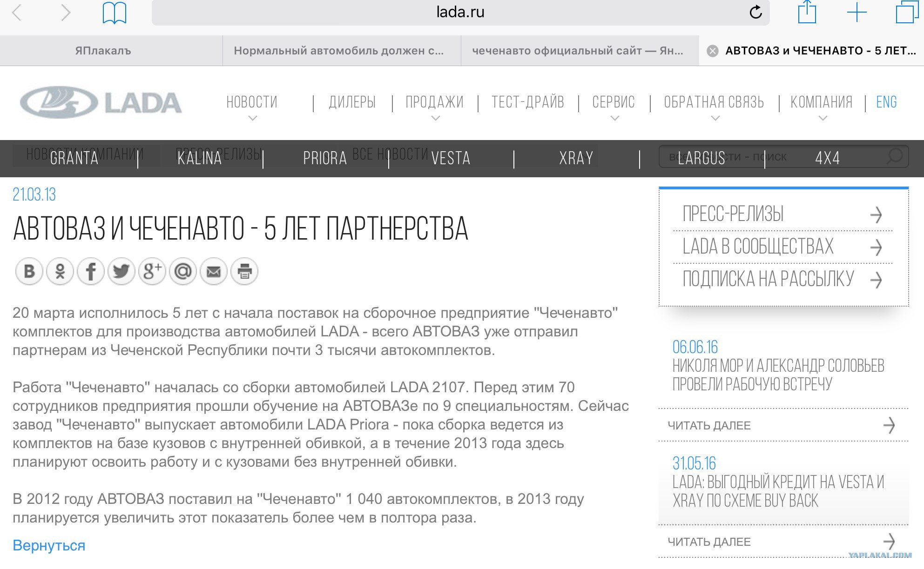Select the VESTA model
The width and height of the screenshot is (924, 569).
451,158
